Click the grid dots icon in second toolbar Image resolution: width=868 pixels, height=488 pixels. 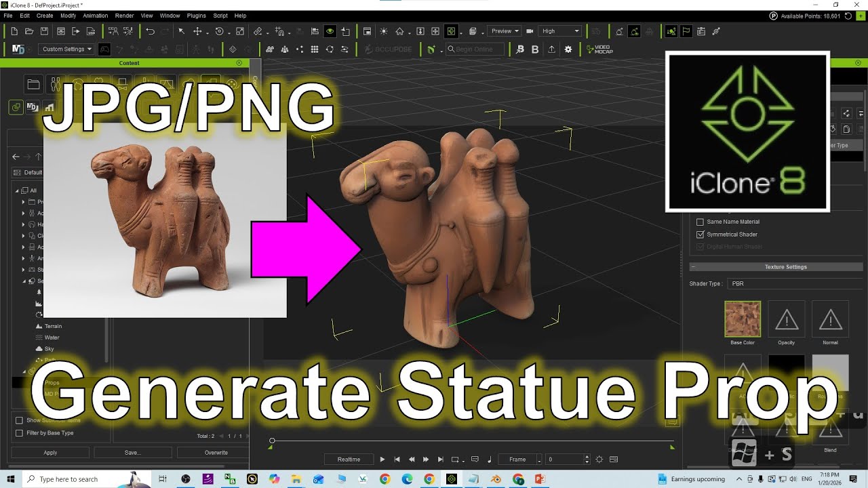click(x=315, y=49)
